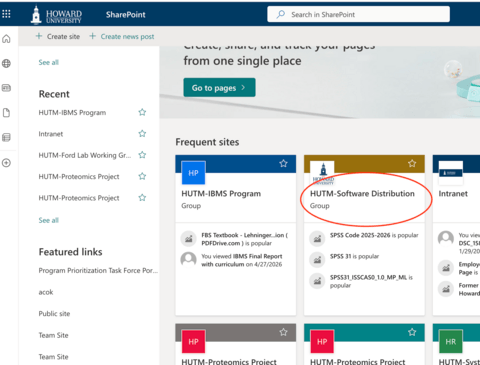This screenshot has height=365, width=480.
Task: Open the acok featured link
Action: click(46, 292)
